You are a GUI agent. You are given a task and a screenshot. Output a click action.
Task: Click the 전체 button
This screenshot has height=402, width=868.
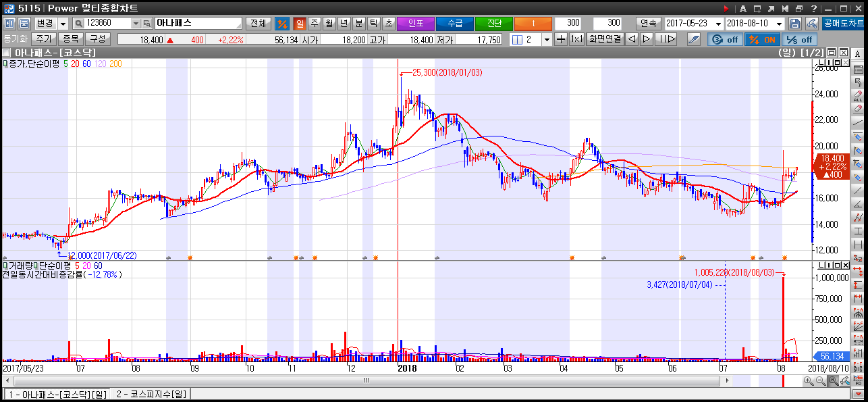tap(258, 23)
